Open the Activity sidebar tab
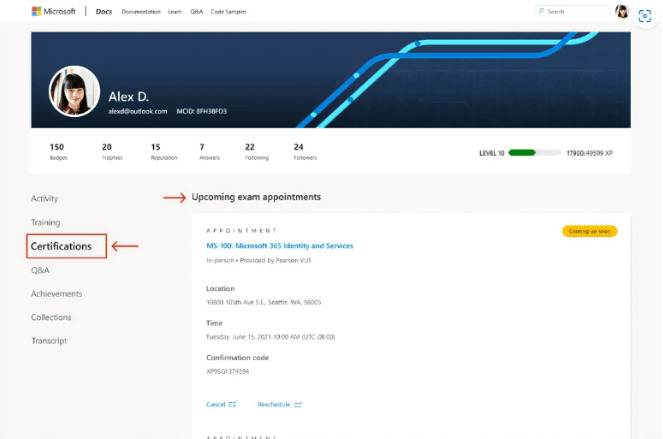This screenshot has height=439, width=663. tap(44, 198)
